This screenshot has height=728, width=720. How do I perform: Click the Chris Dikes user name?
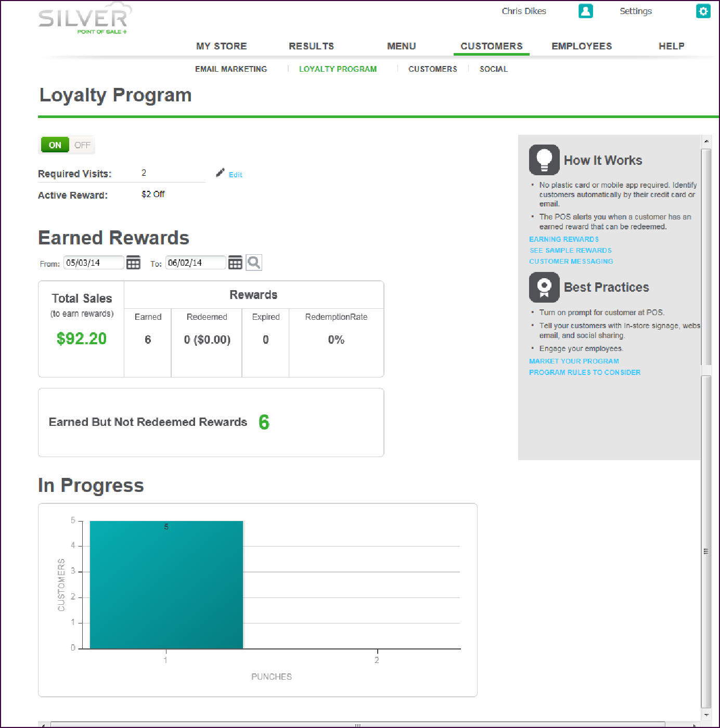pyautogui.click(x=524, y=11)
